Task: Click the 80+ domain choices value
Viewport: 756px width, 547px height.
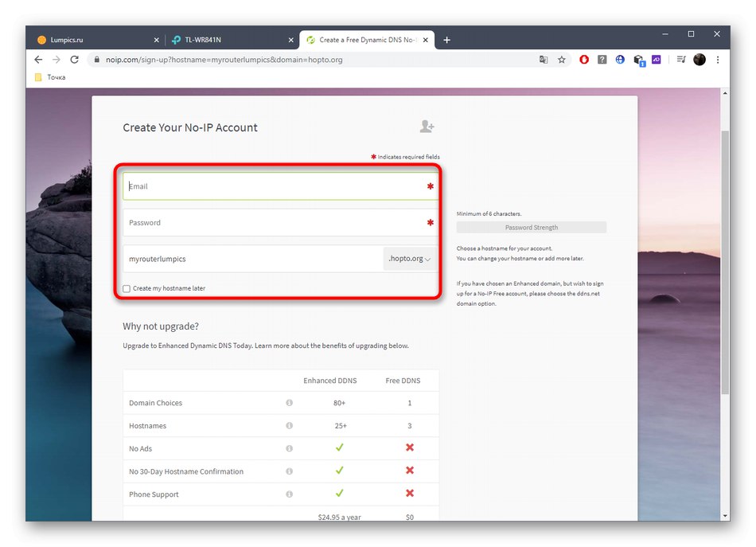Action: [340, 403]
